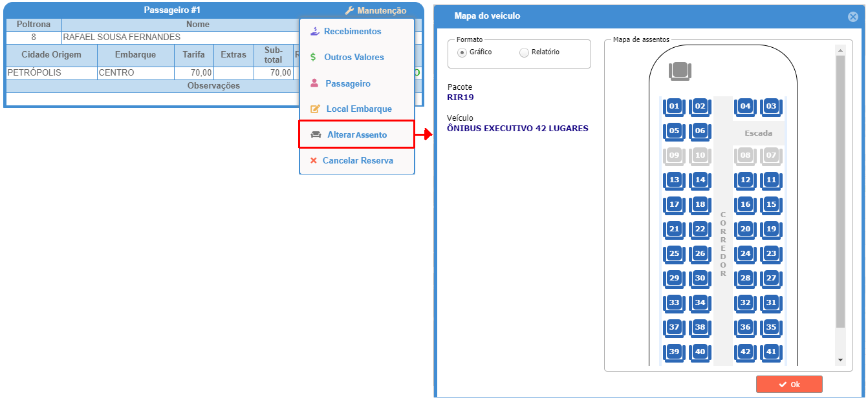Click the greyed occupied seat 08

point(745,156)
